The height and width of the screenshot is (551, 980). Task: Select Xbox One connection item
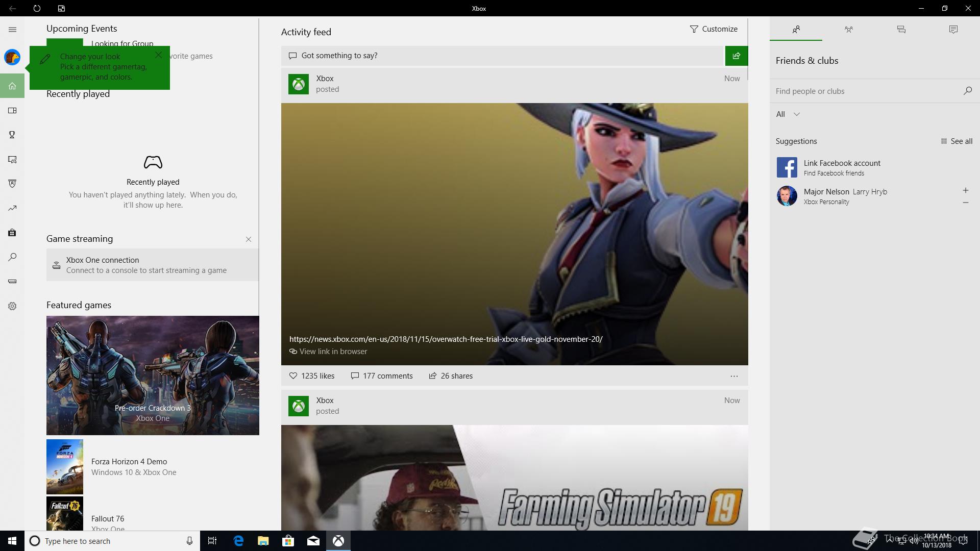(x=153, y=265)
